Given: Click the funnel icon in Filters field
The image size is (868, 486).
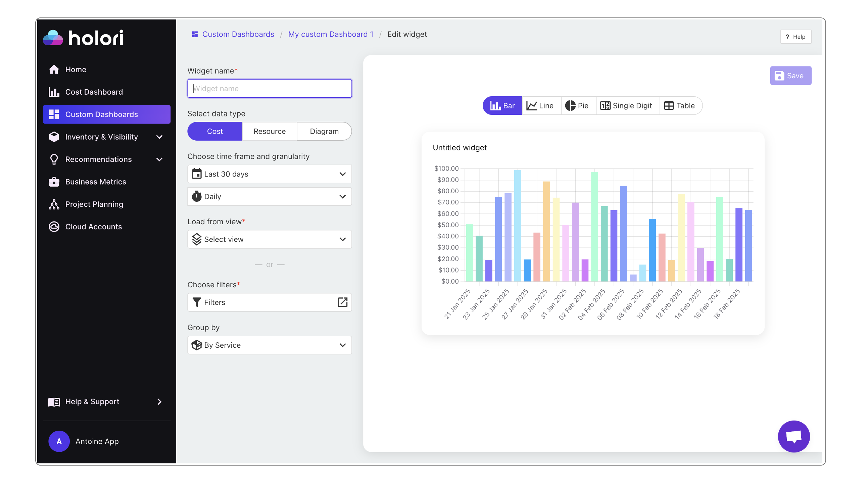Looking at the screenshot, I should [x=197, y=302].
